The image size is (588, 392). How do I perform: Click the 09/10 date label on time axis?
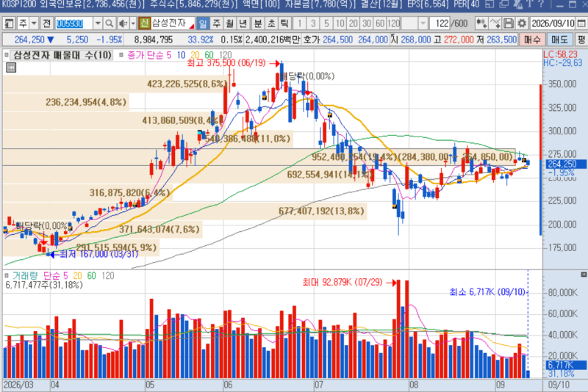click(x=559, y=385)
